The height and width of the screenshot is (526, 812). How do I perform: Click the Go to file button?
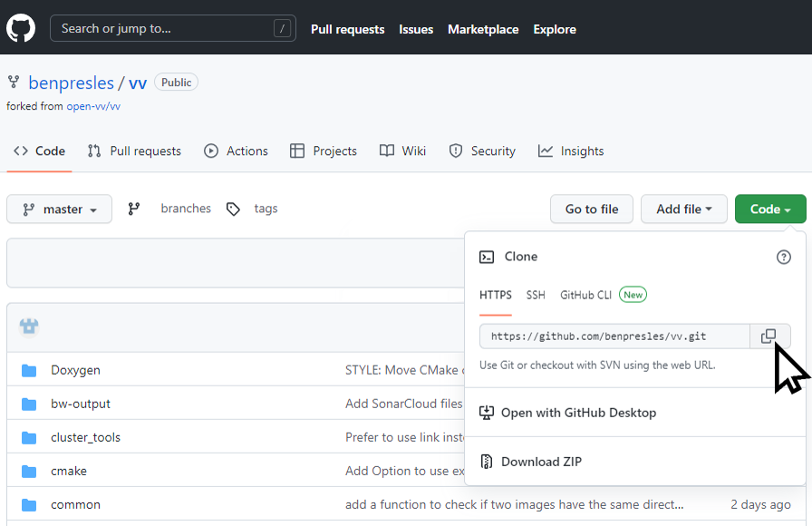coord(592,209)
